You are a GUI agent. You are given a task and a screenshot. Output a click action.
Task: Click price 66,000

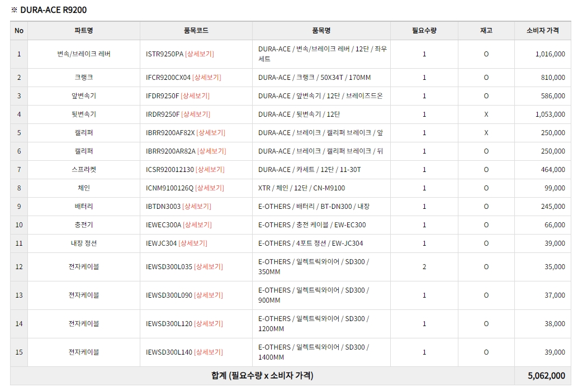pyautogui.click(x=555, y=225)
